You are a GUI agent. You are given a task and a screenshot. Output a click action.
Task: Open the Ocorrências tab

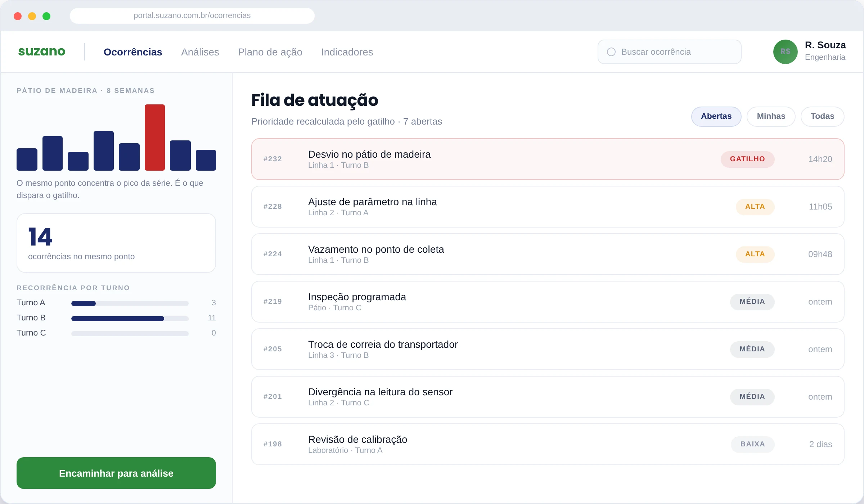click(x=133, y=52)
